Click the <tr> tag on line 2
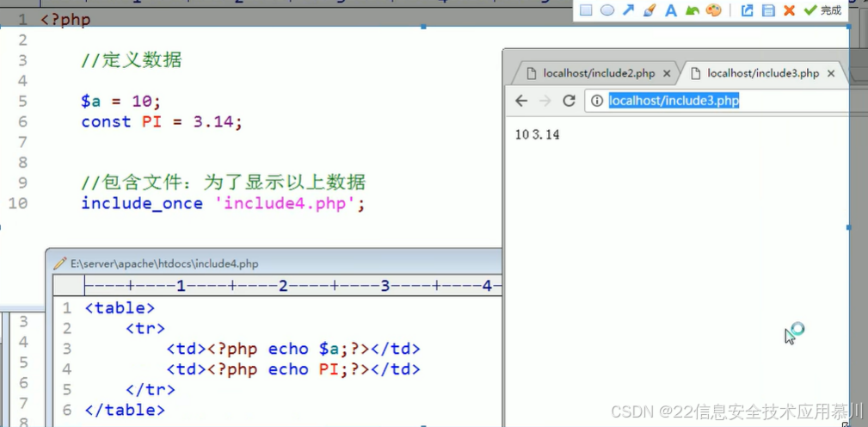The height and width of the screenshot is (427, 868). pos(145,328)
